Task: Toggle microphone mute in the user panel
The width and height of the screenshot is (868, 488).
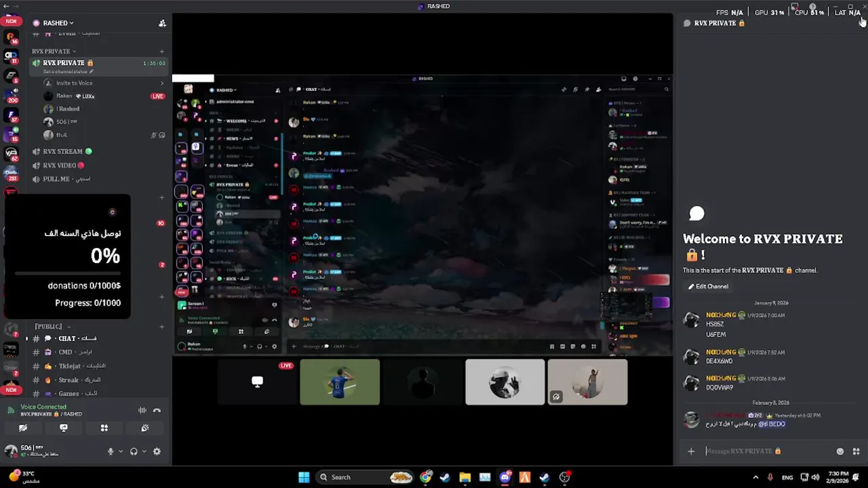Action: pos(111,451)
